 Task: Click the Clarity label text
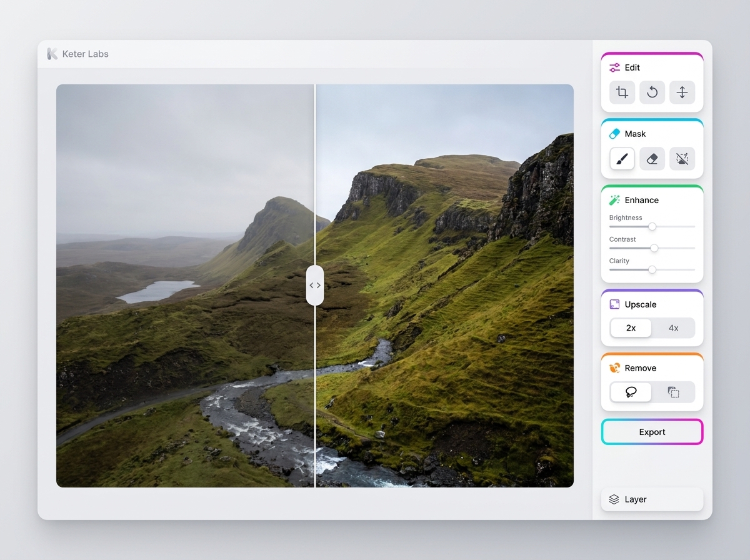tap(619, 261)
